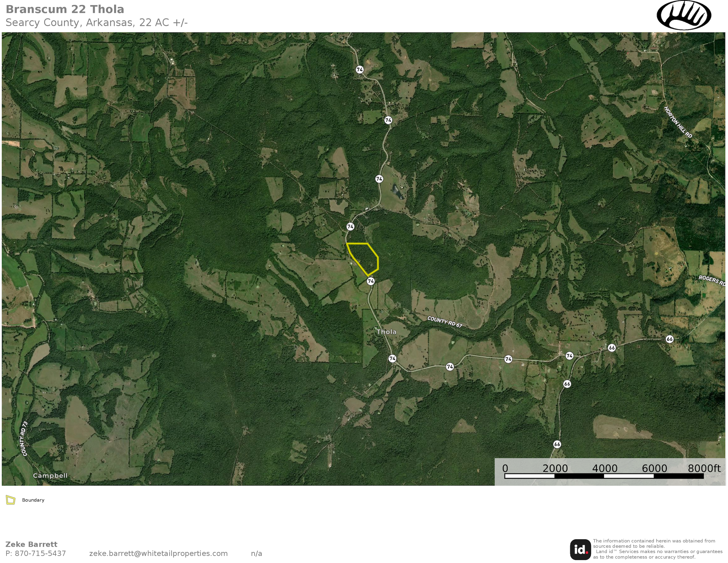
Task: Click the Thola town label
Action: 387,332
